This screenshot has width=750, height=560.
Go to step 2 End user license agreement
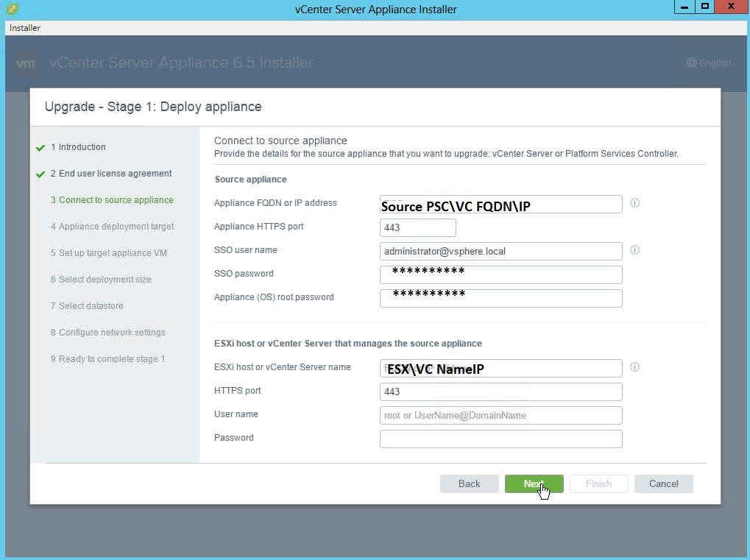[x=115, y=174]
